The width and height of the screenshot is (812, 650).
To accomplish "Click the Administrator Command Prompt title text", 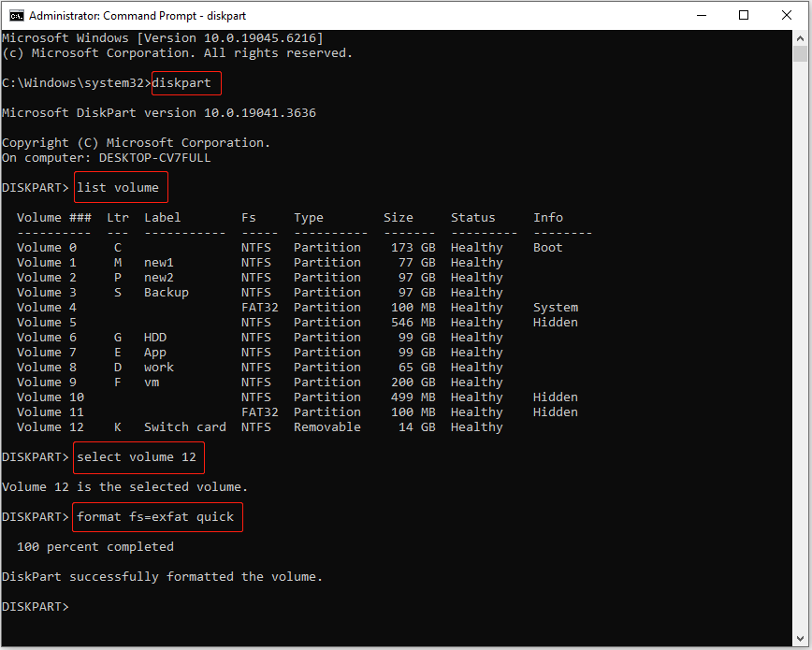I will 140,15.
